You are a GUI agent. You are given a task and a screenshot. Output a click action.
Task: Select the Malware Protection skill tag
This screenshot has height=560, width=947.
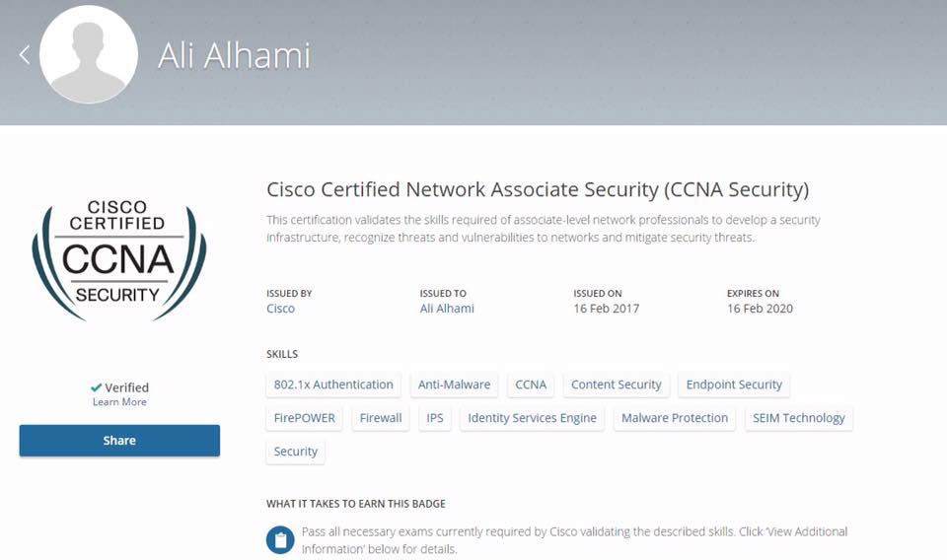pos(675,418)
